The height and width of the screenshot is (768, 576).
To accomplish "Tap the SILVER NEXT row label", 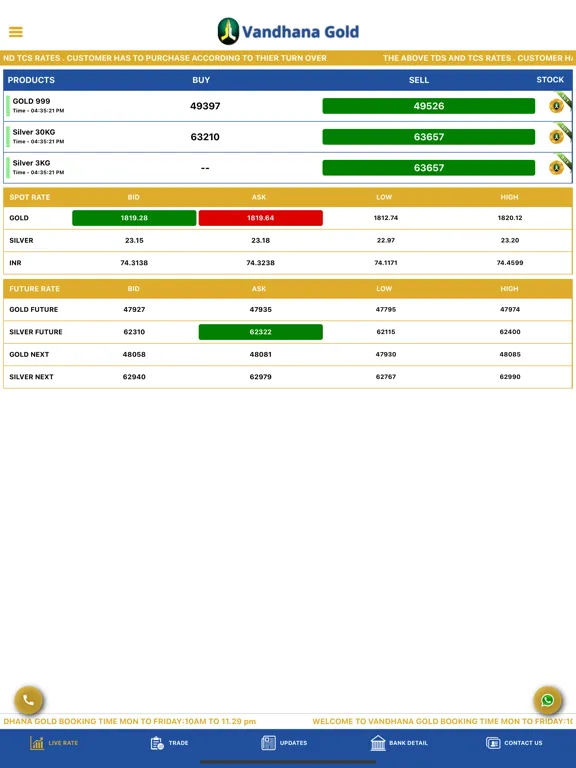I will click(x=31, y=377).
